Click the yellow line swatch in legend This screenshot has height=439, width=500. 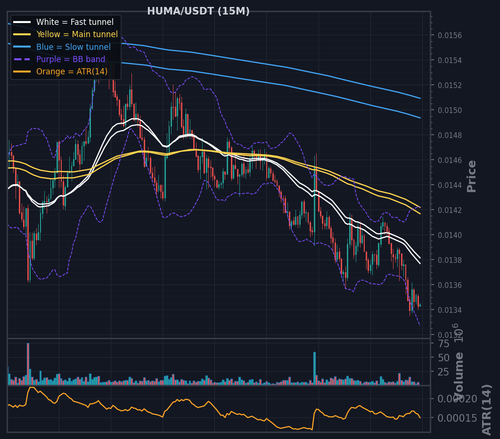tap(22, 35)
